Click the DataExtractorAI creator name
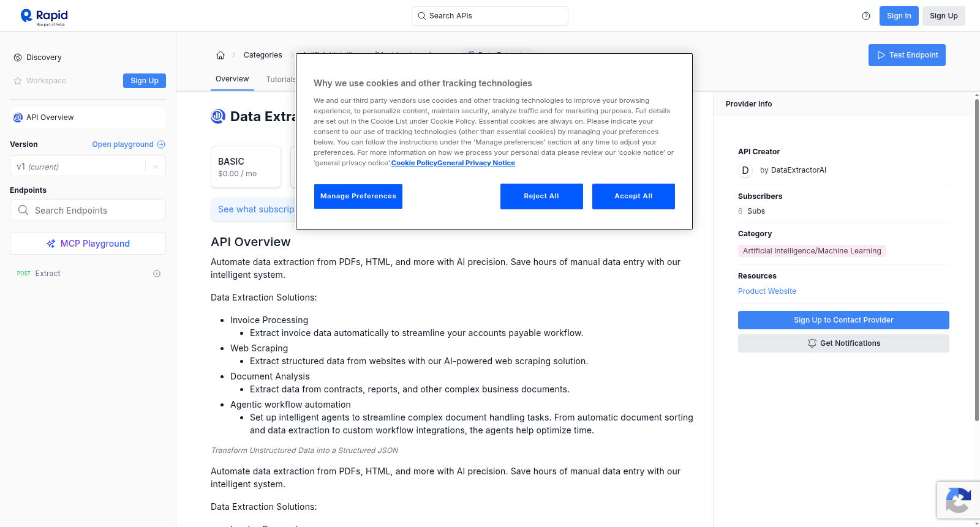Viewport: 980px width, 527px height. [799, 170]
